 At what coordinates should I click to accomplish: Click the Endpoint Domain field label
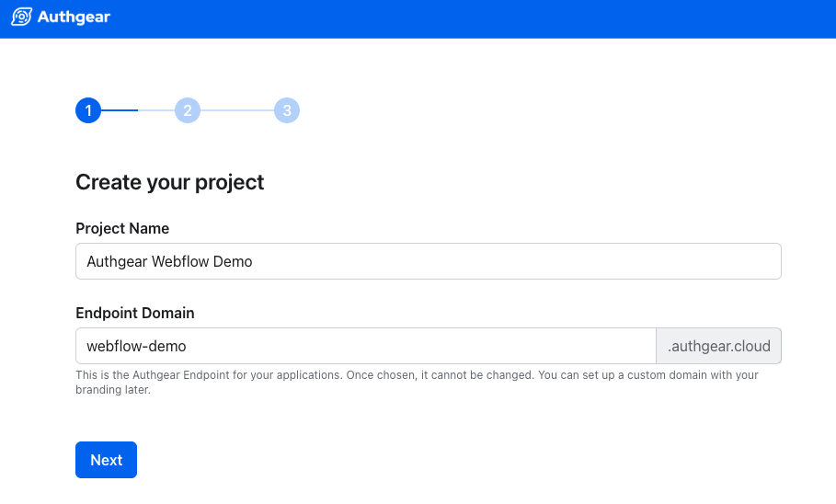tap(135, 313)
